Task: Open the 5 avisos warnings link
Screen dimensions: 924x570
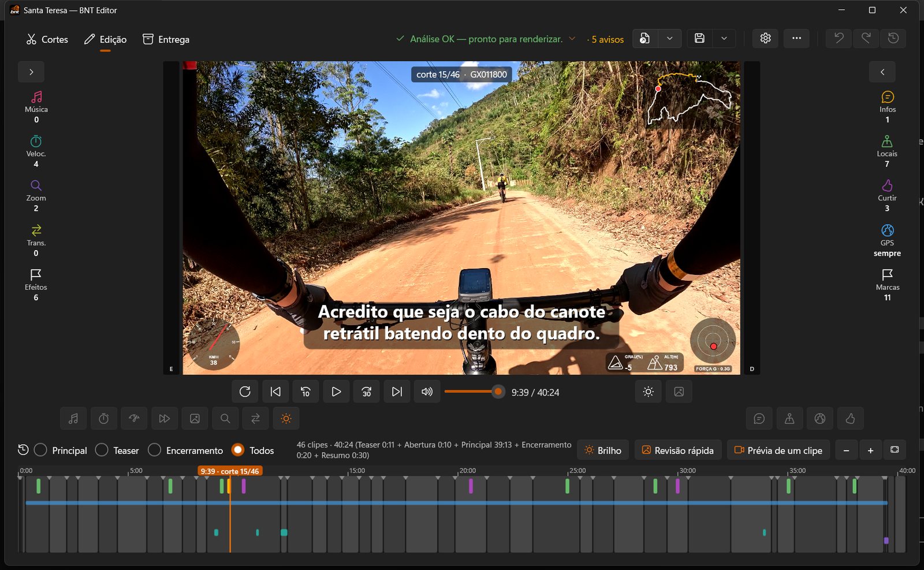Action: pos(608,39)
